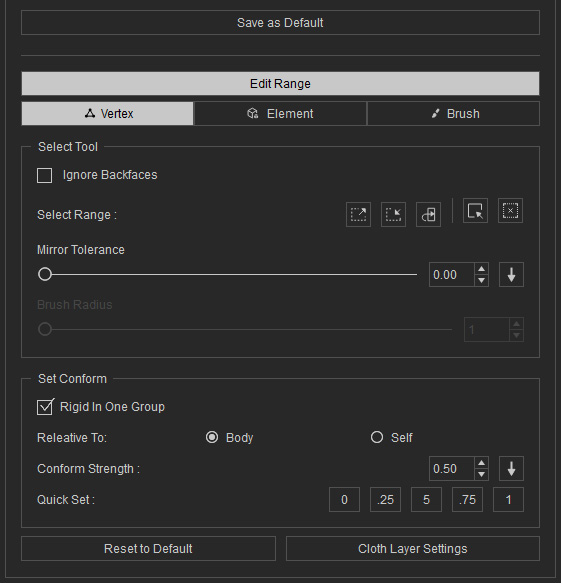The image size is (561, 583).
Task: Apply Mirror Tolerance with down arrow button
Action: (x=511, y=275)
